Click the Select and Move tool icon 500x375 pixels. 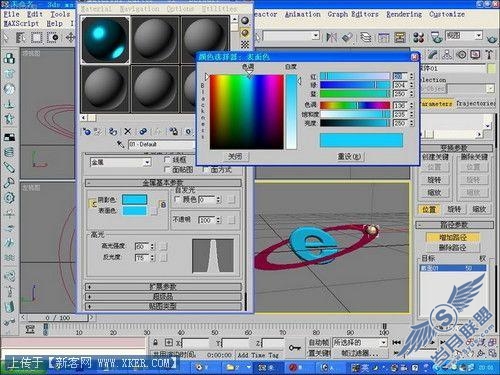click(x=70, y=37)
